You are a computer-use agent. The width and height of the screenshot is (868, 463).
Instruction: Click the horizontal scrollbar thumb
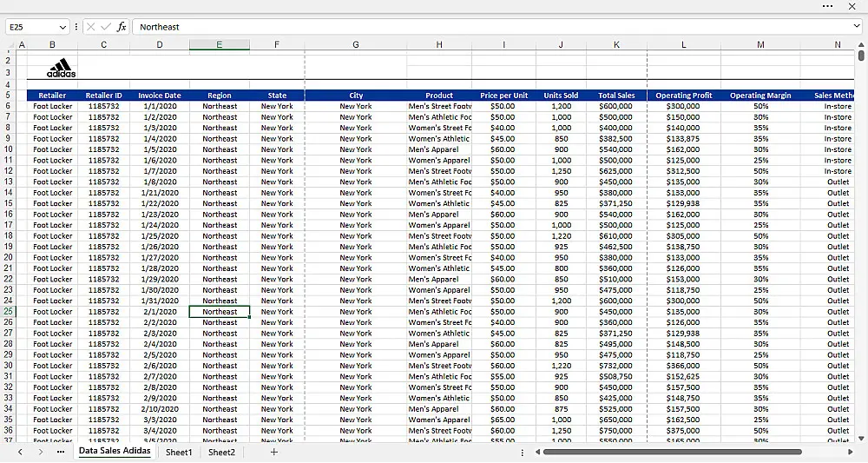pos(673,453)
